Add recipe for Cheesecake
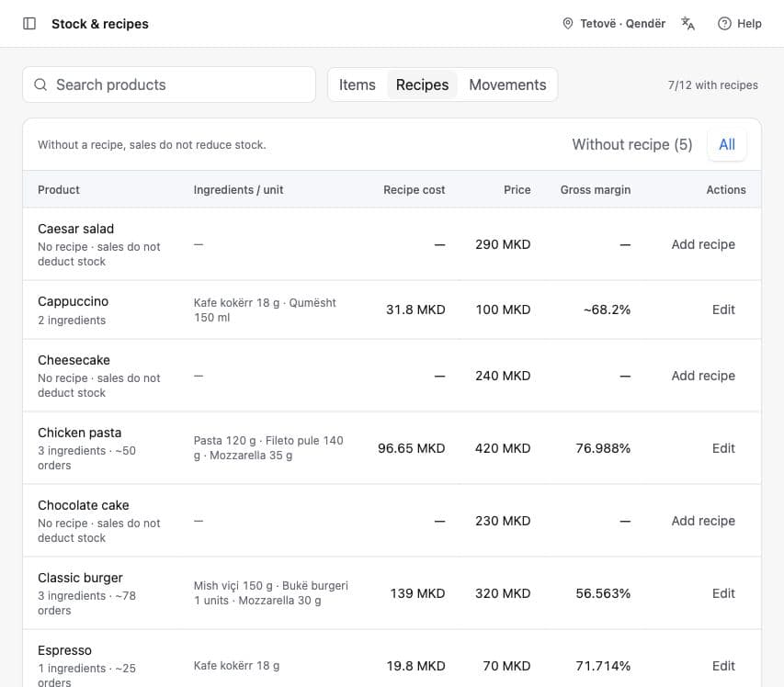784x687 pixels. [703, 376]
